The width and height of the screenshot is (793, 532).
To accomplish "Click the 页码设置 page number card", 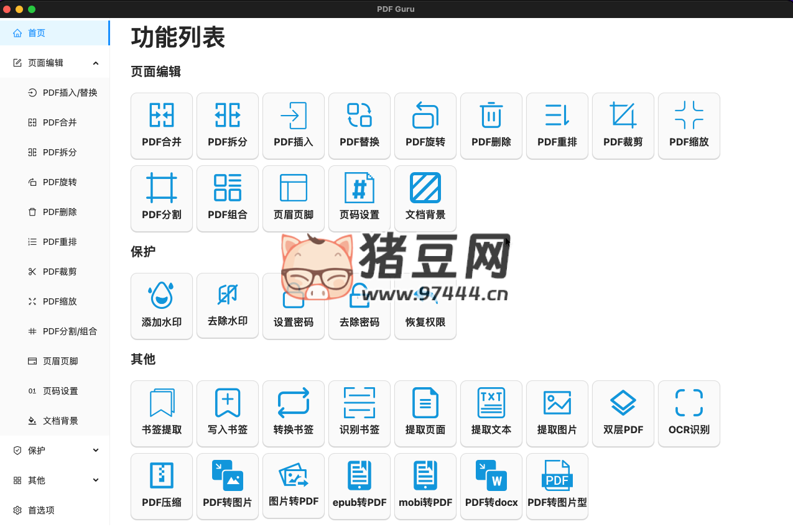I will point(359,198).
